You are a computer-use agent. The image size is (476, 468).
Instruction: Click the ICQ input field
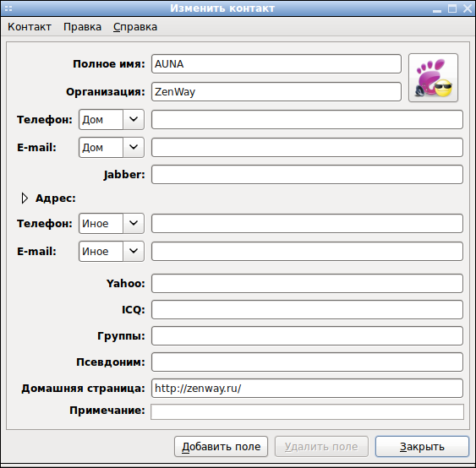click(x=307, y=310)
